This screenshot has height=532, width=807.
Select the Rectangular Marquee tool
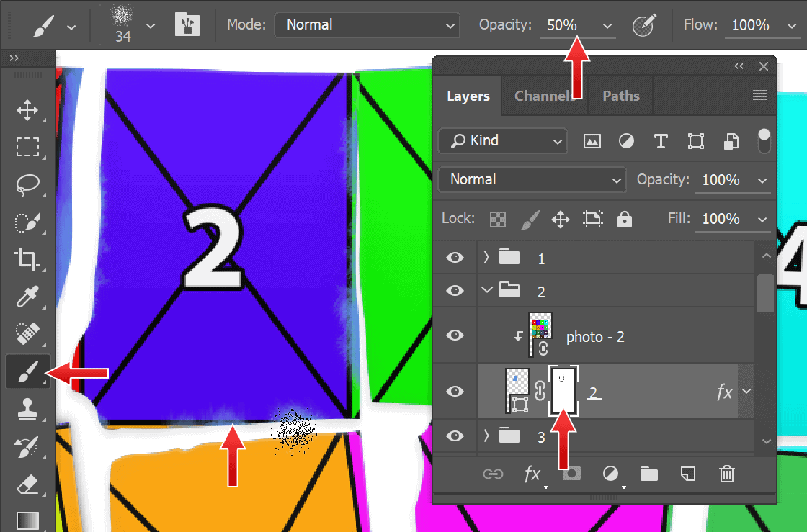coord(27,146)
